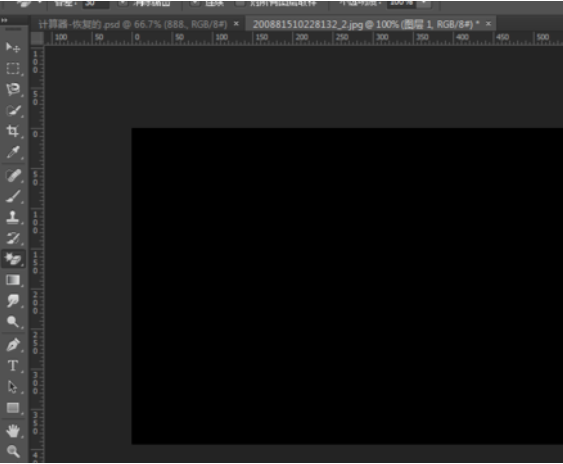This screenshot has height=464, width=563.
Task: Close the 计算器-恢复的.psd document tab
Action: coord(236,24)
